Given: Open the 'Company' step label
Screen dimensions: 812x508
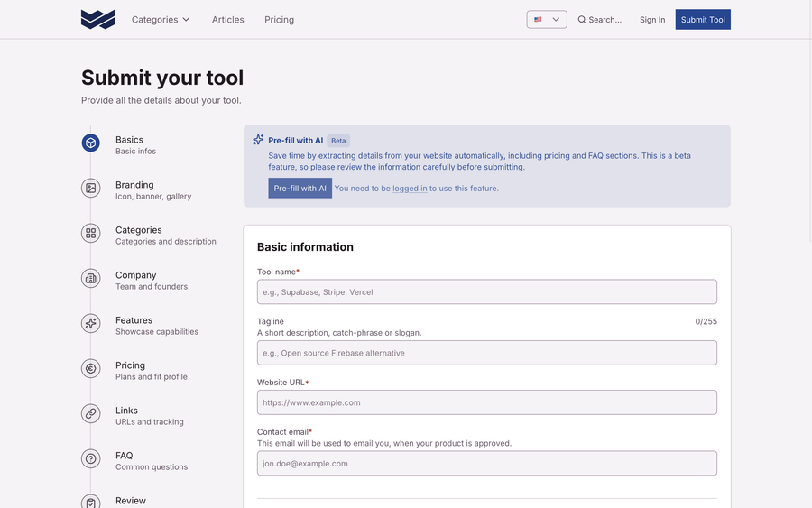Looking at the screenshot, I should pos(135,275).
